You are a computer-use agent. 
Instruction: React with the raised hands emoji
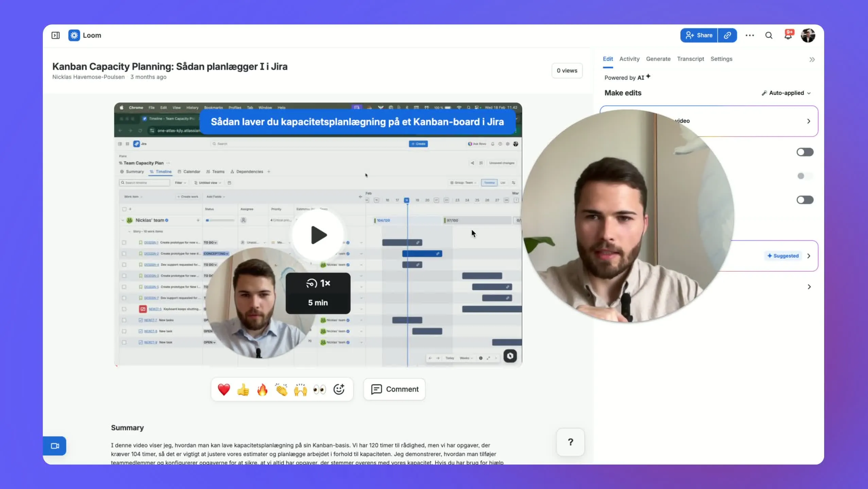[x=300, y=390]
